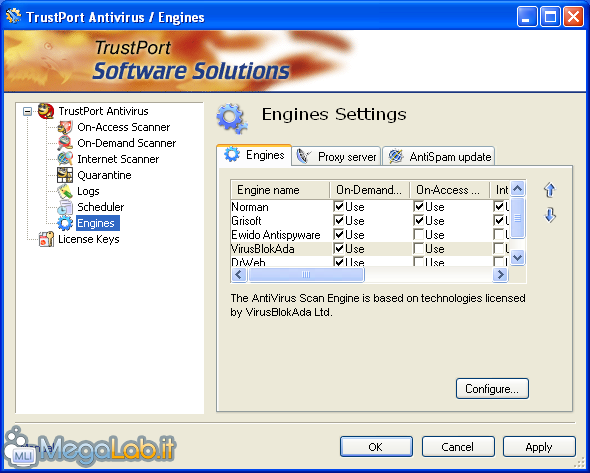
Task: Toggle Grisoft On-Access Use checkbox
Action: pyautogui.click(x=419, y=220)
